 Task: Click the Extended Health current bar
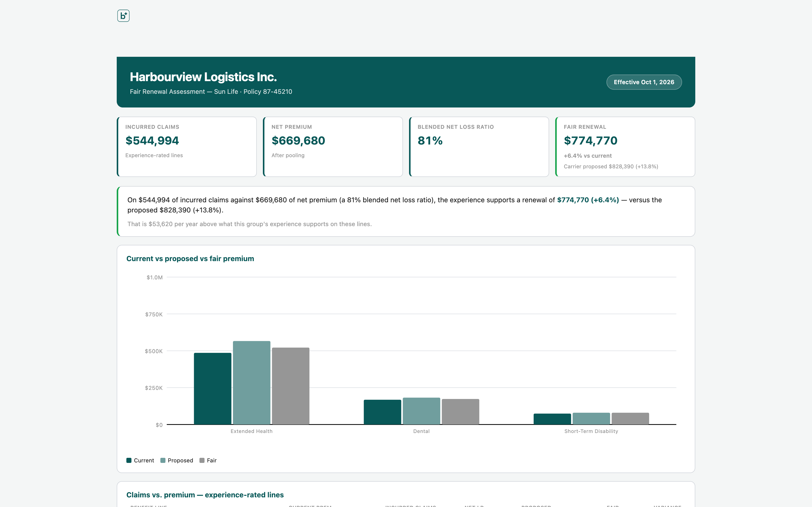pos(213,389)
